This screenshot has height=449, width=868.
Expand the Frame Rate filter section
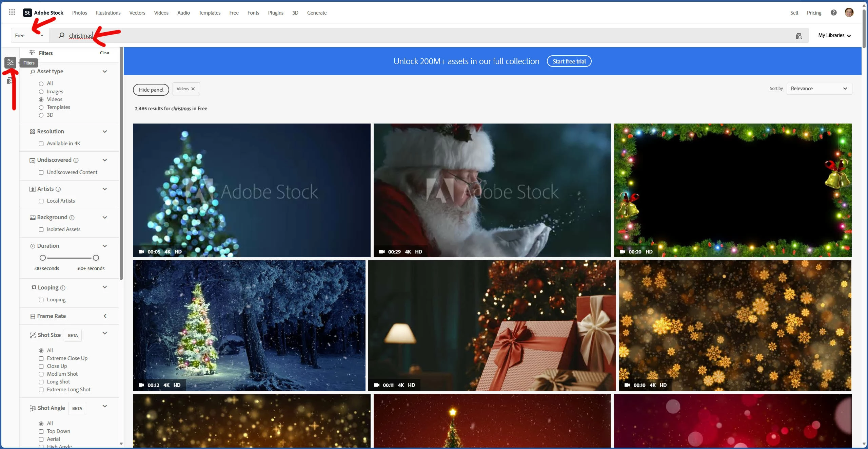[x=105, y=316]
